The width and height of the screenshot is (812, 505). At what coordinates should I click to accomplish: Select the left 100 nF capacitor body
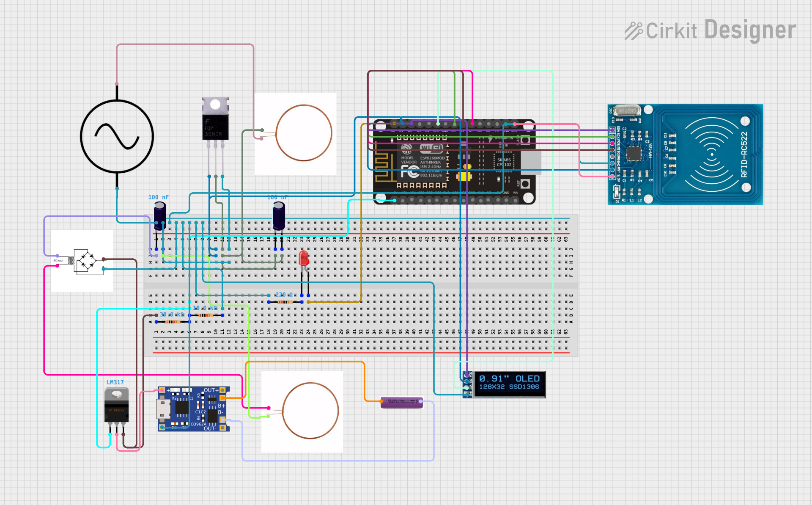[x=160, y=216]
